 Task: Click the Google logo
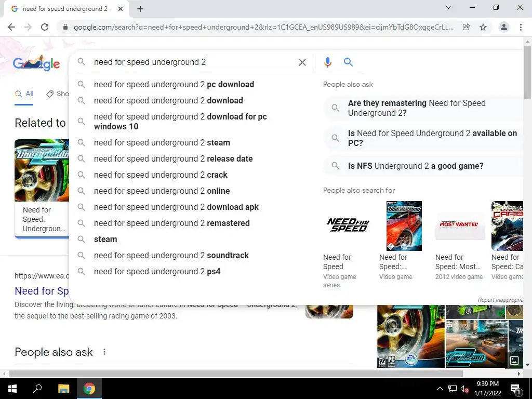(36, 63)
